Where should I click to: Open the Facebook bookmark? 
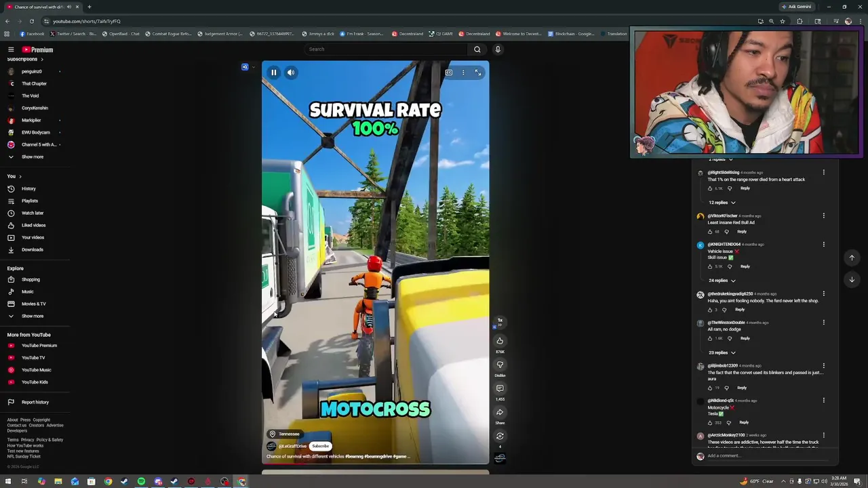click(32, 34)
